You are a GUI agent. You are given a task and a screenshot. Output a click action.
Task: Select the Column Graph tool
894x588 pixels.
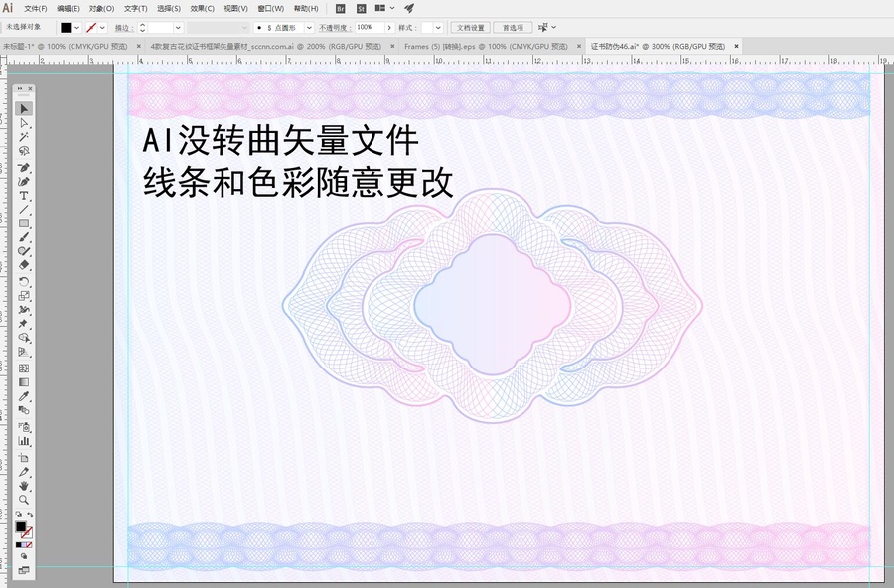tap(24, 441)
